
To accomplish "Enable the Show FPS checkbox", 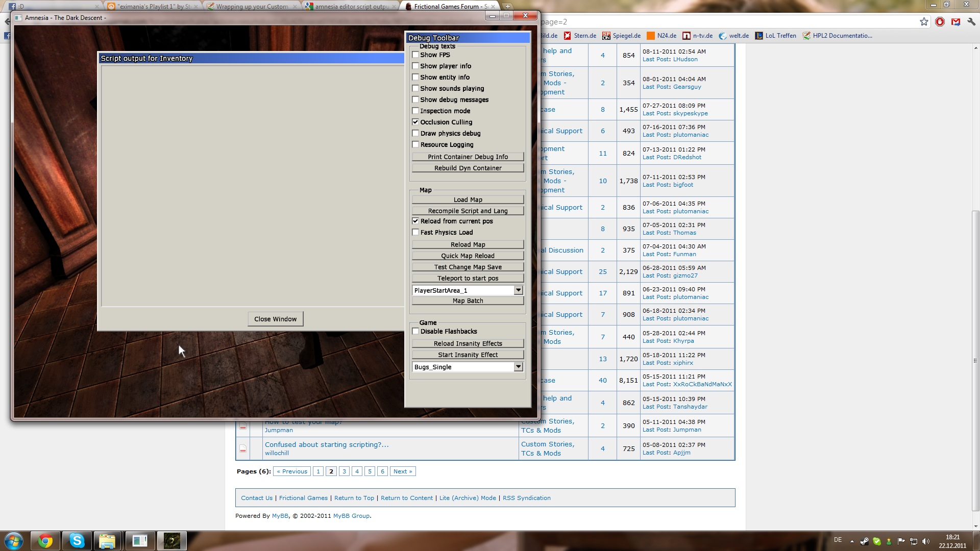I will coord(415,55).
